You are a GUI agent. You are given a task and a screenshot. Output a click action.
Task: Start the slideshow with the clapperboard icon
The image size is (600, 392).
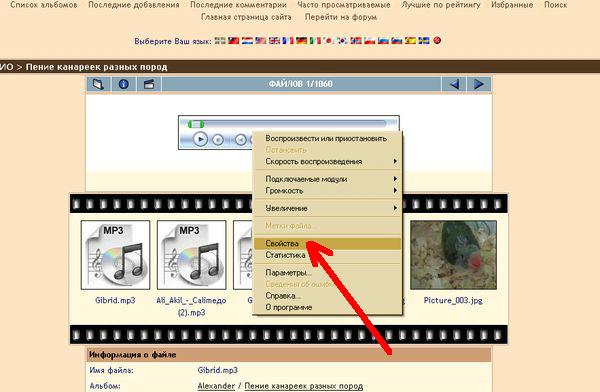149,84
